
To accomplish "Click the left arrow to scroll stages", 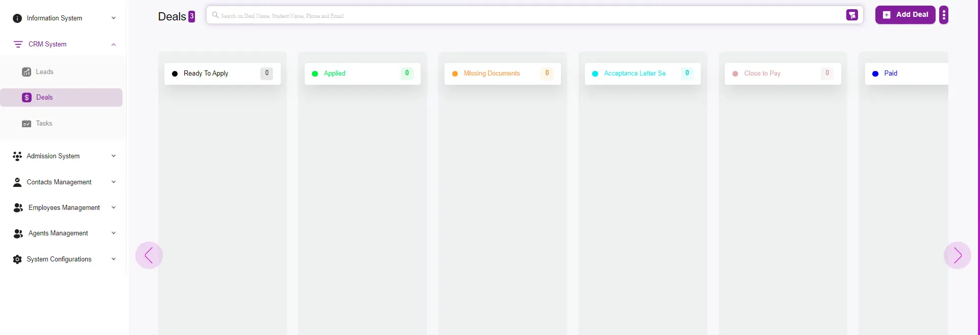I will [149, 255].
